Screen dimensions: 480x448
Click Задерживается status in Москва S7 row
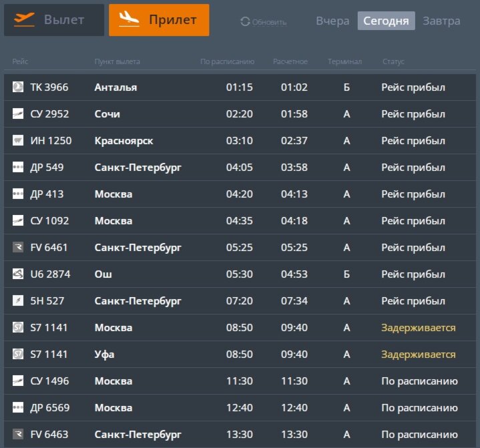[x=418, y=328]
